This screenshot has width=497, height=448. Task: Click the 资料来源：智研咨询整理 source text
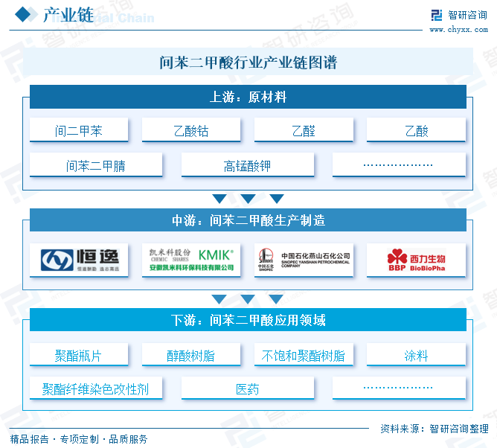click(x=434, y=428)
